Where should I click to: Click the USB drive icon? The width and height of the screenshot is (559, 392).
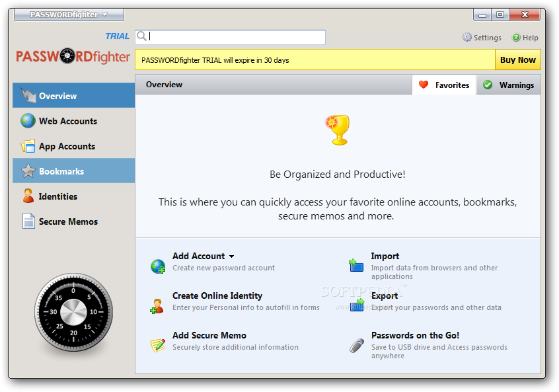pyautogui.click(x=357, y=346)
